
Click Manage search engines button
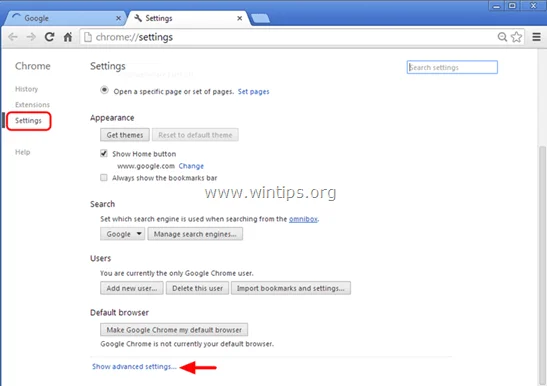coord(195,234)
